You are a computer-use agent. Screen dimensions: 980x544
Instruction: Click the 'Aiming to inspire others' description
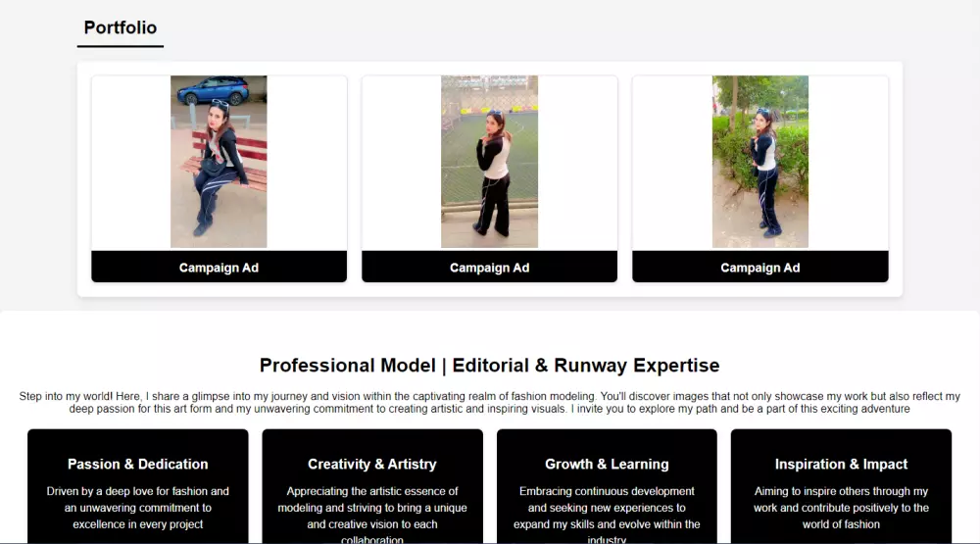click(841, 508)
